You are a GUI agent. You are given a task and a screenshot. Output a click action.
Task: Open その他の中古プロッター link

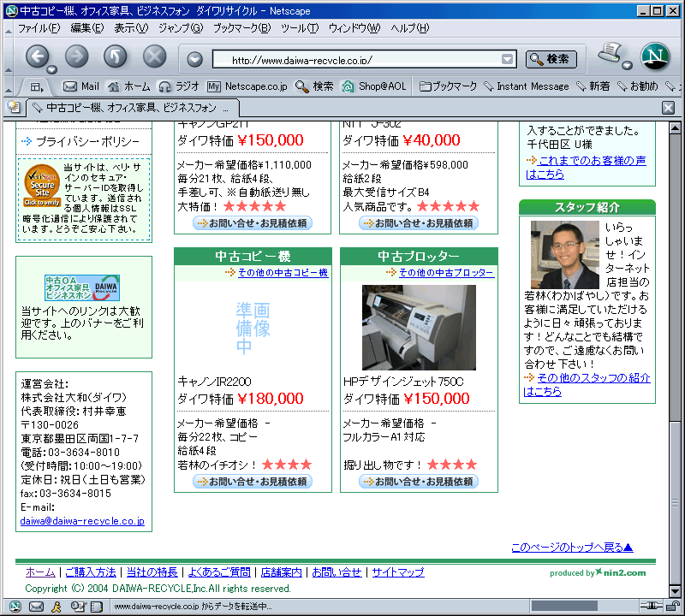click(x=446, y=272)
